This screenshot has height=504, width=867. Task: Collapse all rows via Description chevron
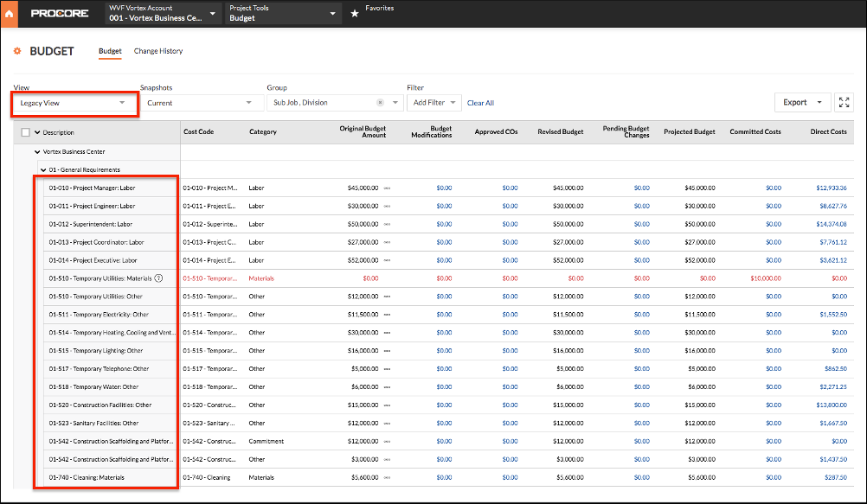(x=37, y=132)
